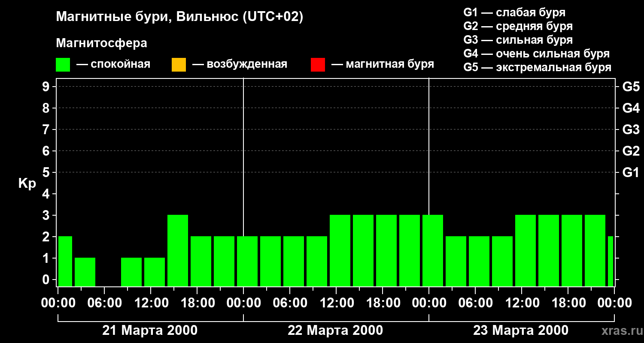Select the "22 Марта 2000" date label

335,331
